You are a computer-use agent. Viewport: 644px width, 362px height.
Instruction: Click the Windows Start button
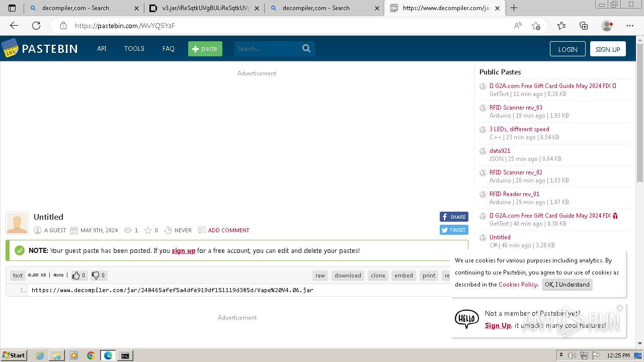click(x=14, y=355)
